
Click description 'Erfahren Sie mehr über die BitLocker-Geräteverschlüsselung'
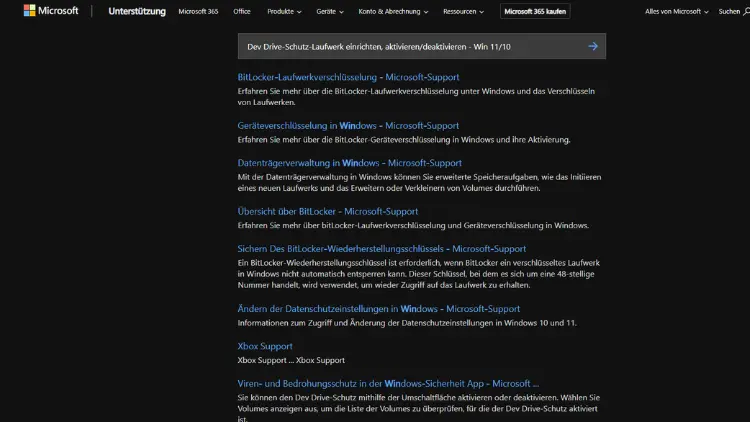pyautogui.click(x=404, y=140)
